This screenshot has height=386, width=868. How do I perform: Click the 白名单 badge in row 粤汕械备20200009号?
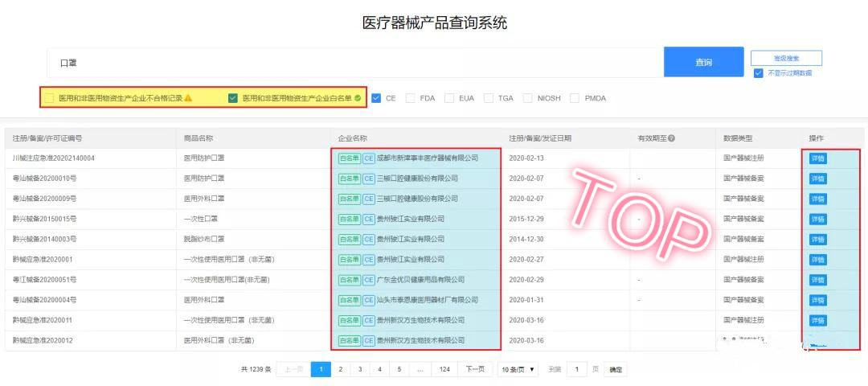point(350,199)
